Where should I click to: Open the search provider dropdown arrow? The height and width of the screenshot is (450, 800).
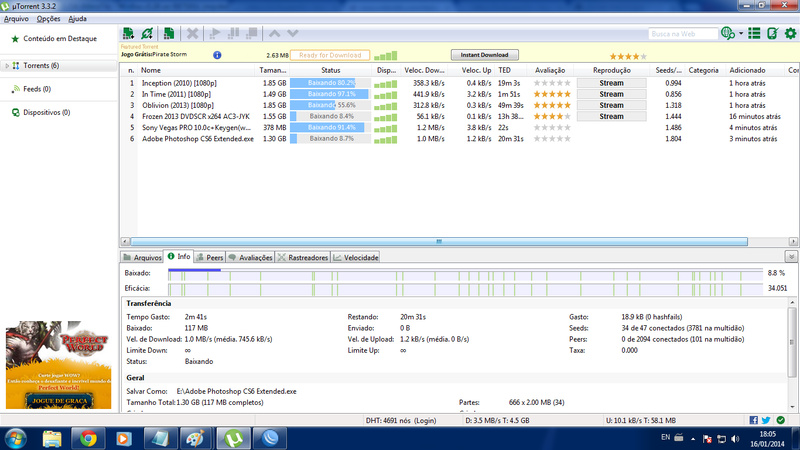tap(741, 34)
